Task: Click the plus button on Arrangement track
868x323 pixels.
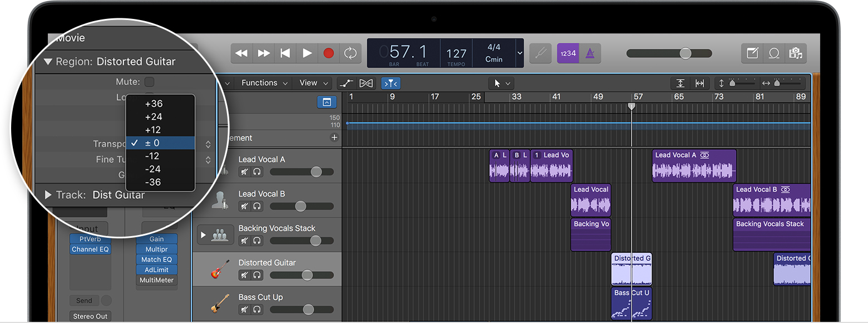Action: pyautogui.click(x=334, y=138)
